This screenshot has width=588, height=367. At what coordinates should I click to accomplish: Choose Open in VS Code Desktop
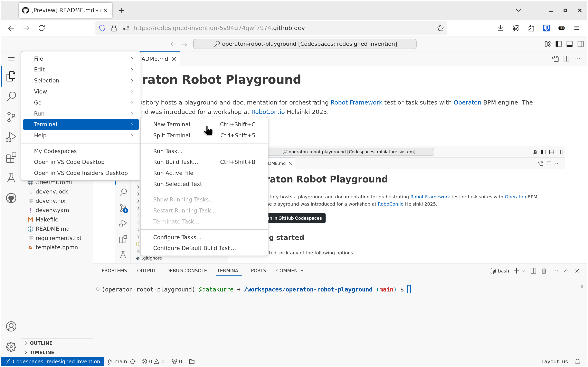click(81, 162)
